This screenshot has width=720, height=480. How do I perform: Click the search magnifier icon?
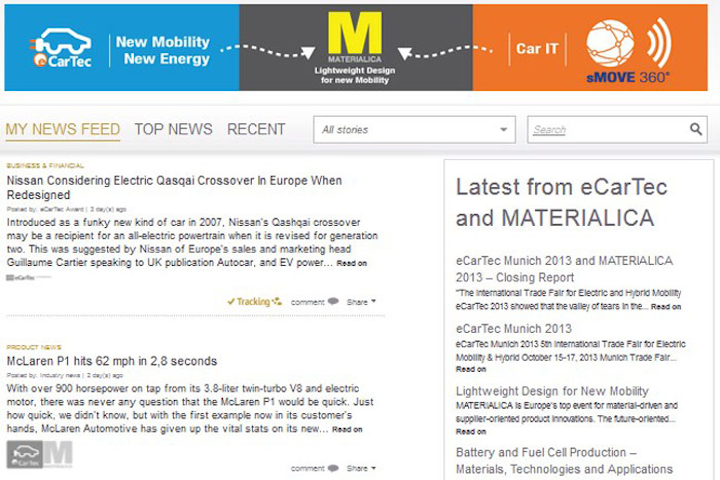point(696,129)
